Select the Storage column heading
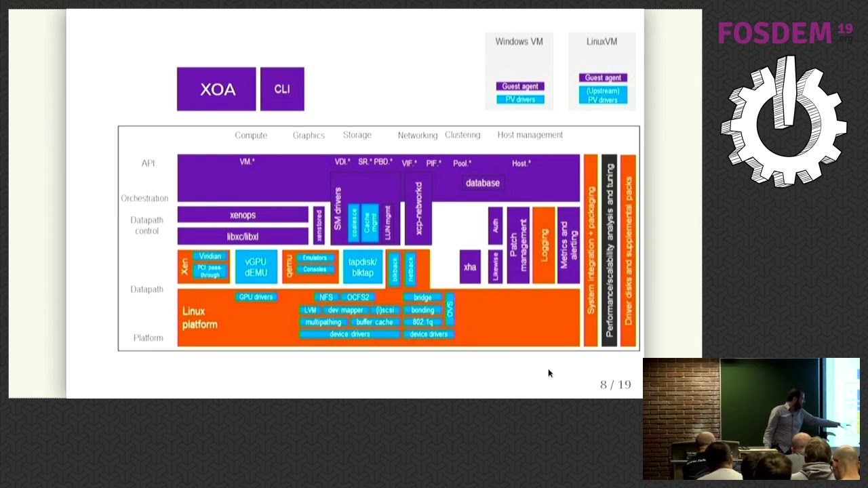868x488 pixels. pyautogui.click(x=357, y=135)
